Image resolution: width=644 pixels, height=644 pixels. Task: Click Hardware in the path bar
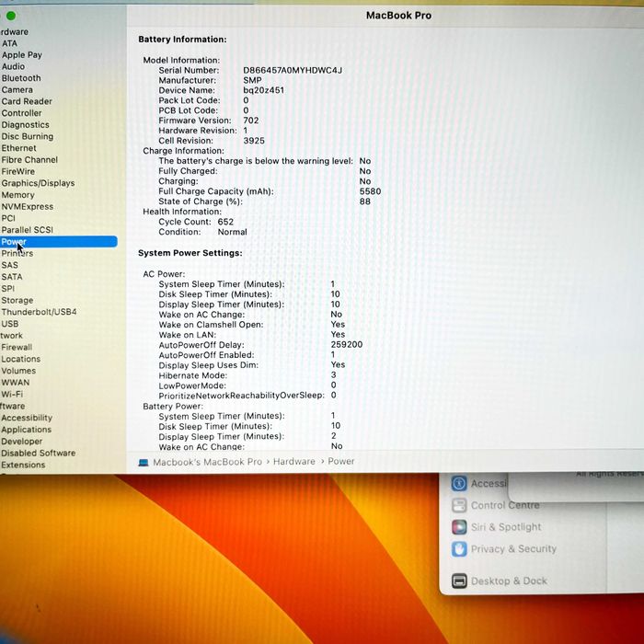pos(294,462)
